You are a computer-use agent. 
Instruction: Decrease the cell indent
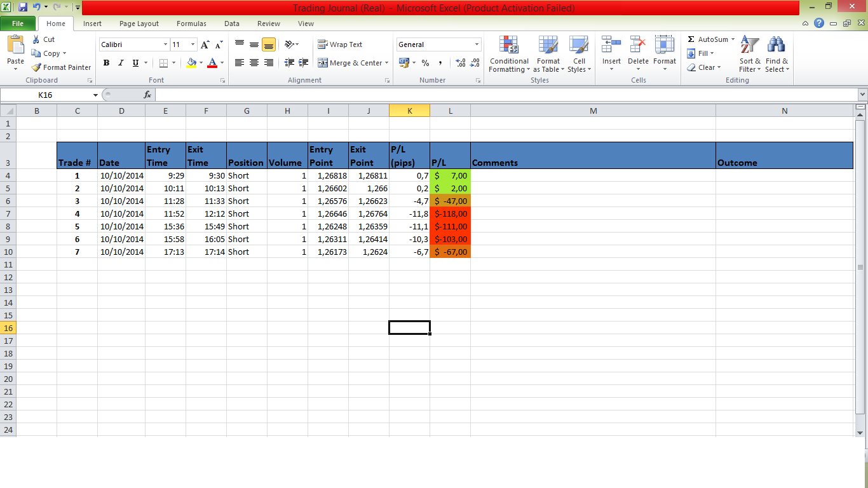(289, 63)
